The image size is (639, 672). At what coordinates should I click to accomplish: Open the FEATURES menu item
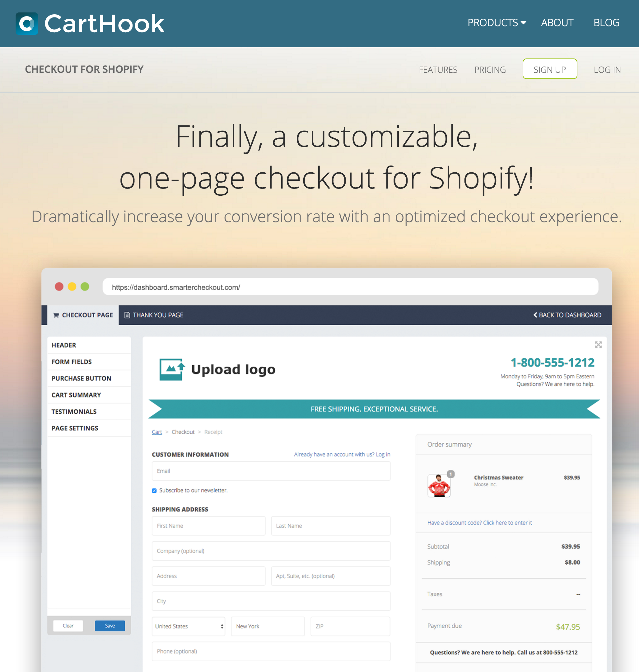pos(438,69)
